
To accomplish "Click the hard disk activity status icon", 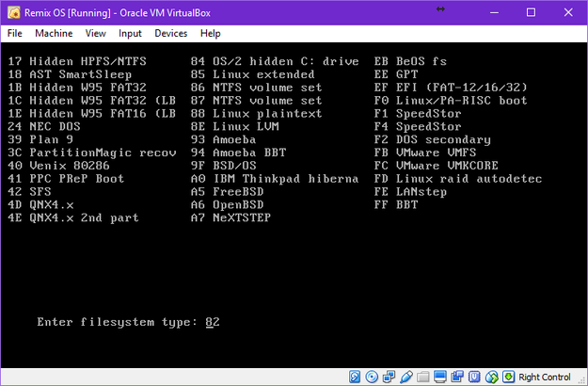I will click(355, 377).
